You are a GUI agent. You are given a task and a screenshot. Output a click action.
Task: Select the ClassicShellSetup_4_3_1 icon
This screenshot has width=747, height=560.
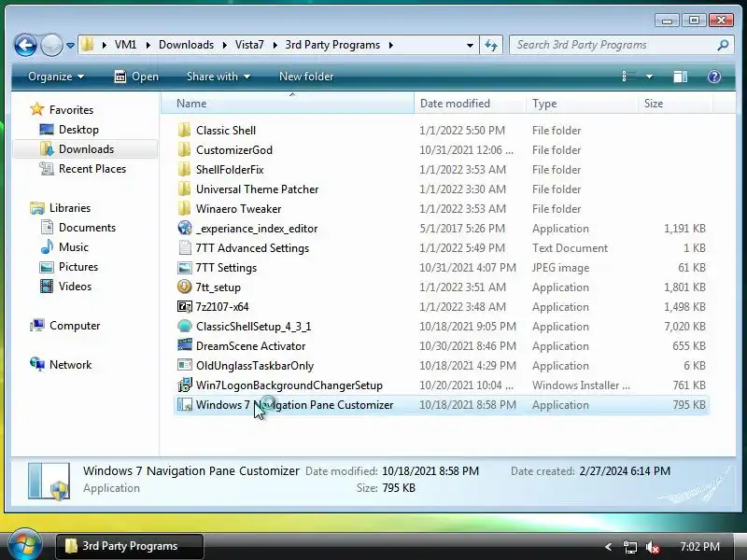[184, 326]
